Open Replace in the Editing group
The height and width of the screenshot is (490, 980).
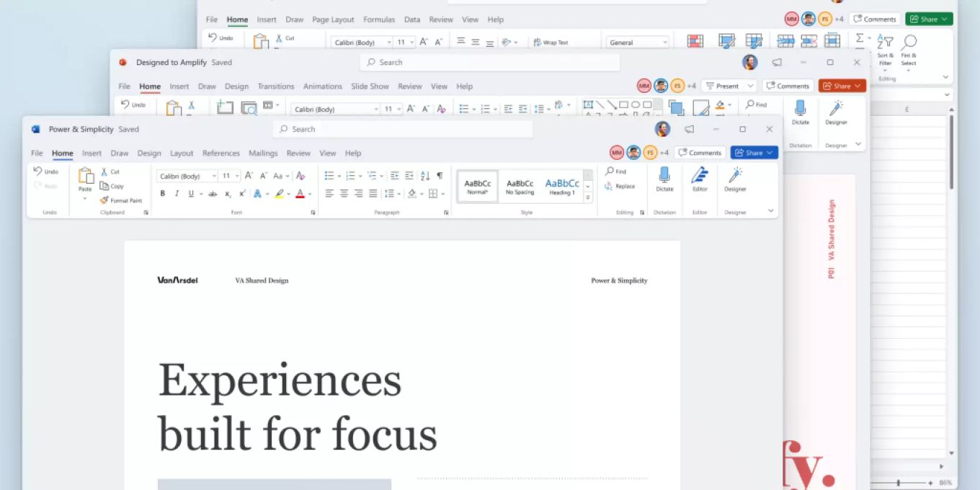click(623, 185)
